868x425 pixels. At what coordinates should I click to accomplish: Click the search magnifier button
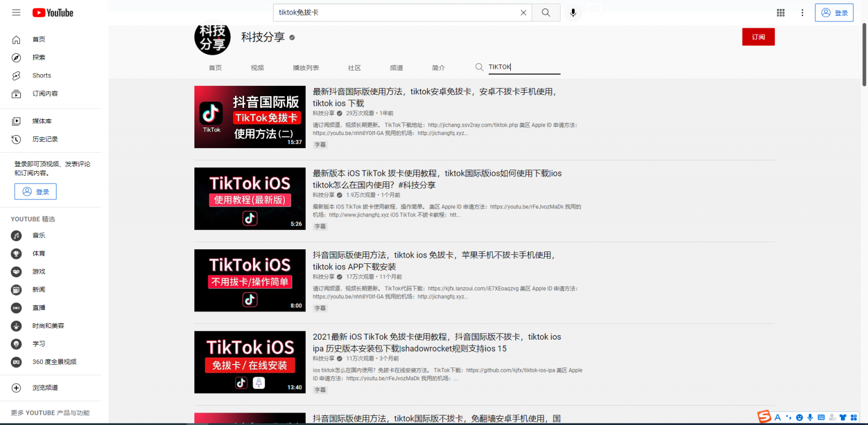click(x=546, y=12)
